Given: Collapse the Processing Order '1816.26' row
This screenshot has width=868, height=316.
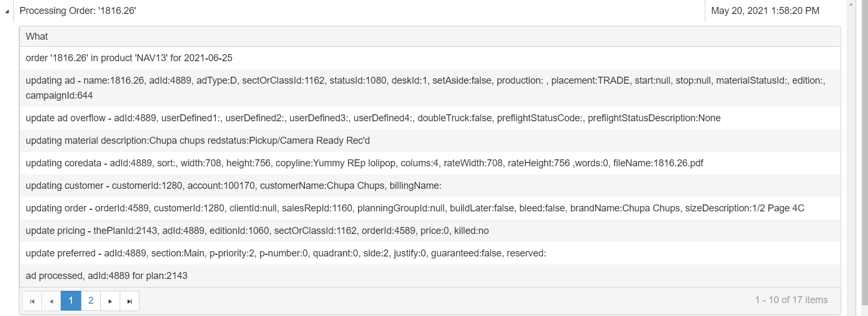Looking at the screenshot, I should [x=7, y=11].
